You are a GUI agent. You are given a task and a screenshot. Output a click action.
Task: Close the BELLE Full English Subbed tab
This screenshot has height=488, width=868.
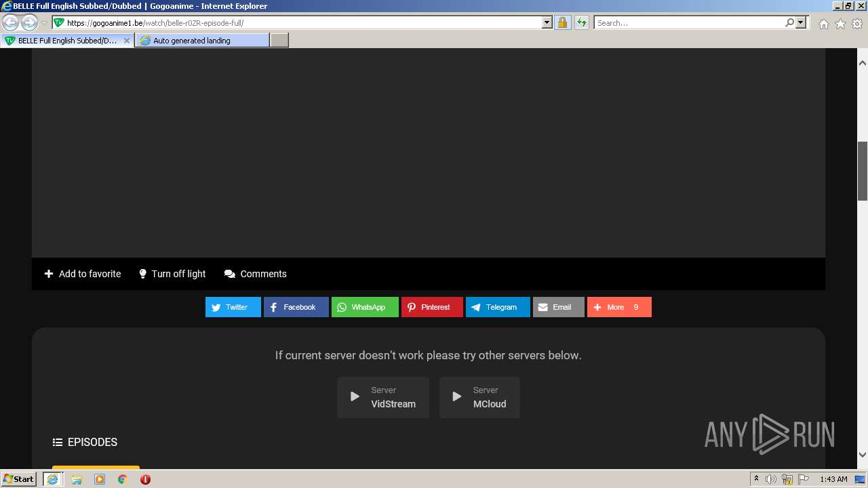[126, 41]
